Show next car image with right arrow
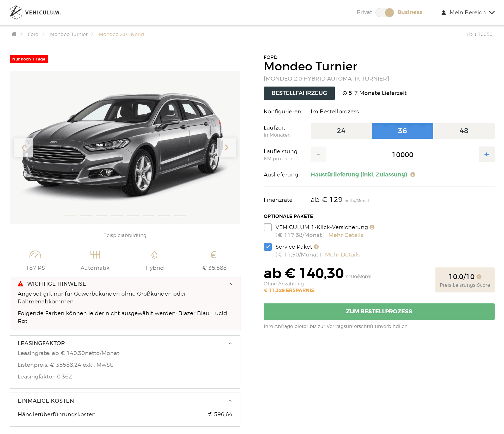 (x=227, y=148)
